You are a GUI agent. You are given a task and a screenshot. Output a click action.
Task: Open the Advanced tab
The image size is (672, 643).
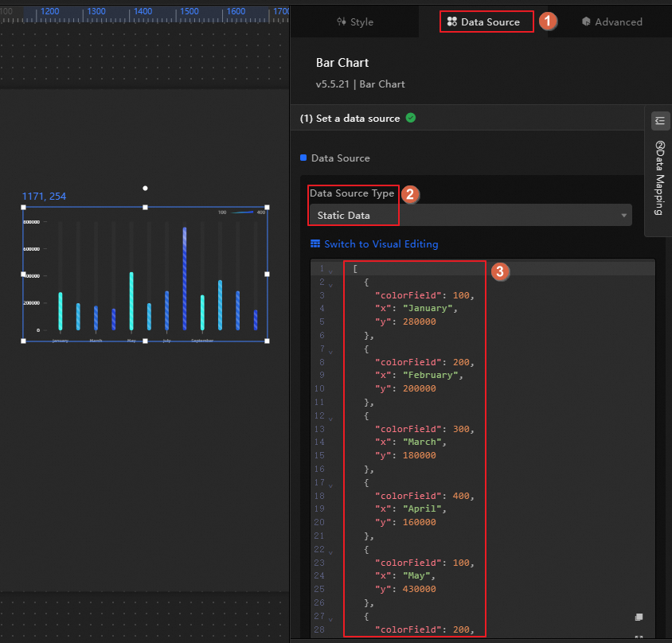click(612, 21)
